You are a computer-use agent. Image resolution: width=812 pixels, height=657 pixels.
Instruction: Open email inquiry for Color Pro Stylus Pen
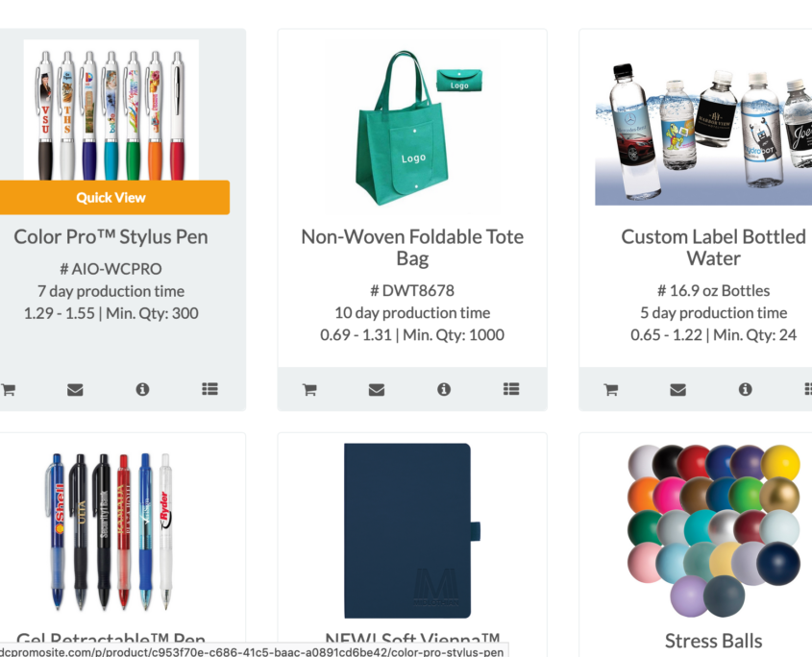click(75, 389)
